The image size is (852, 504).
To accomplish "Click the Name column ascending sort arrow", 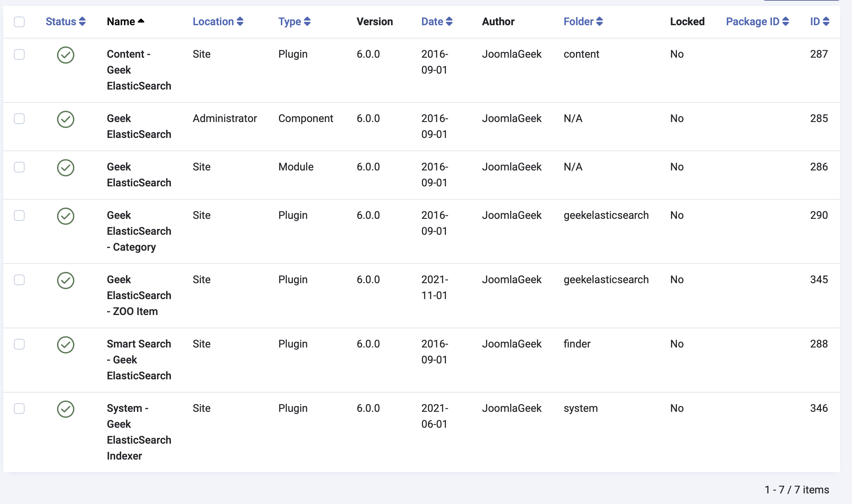I will [141, 21].
